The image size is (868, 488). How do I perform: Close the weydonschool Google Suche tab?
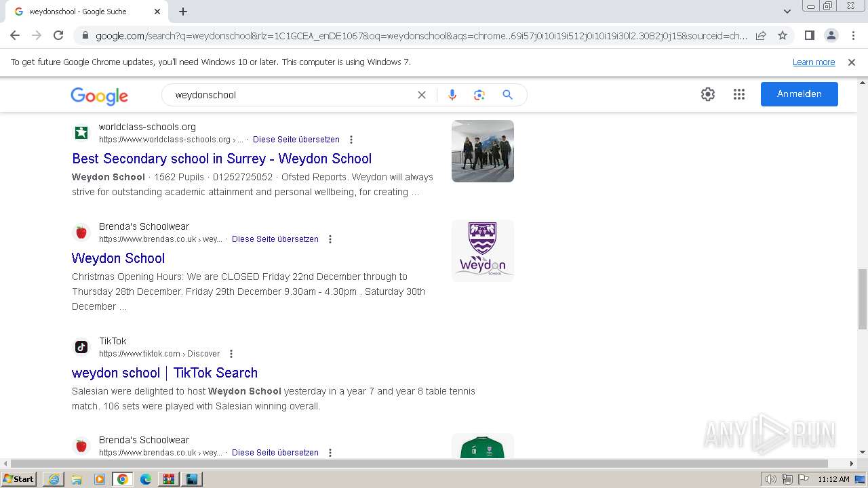coord(157,12)
